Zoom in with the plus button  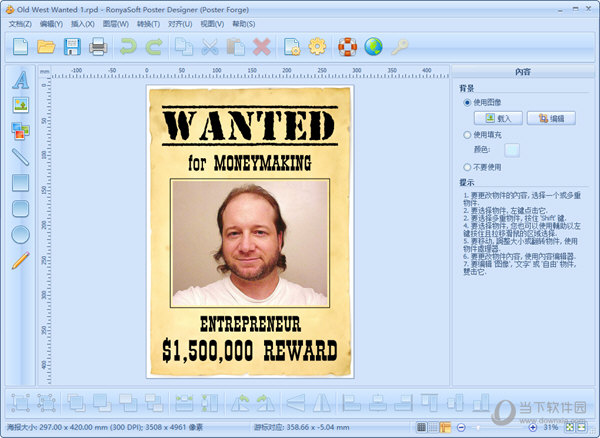[532, 427]
